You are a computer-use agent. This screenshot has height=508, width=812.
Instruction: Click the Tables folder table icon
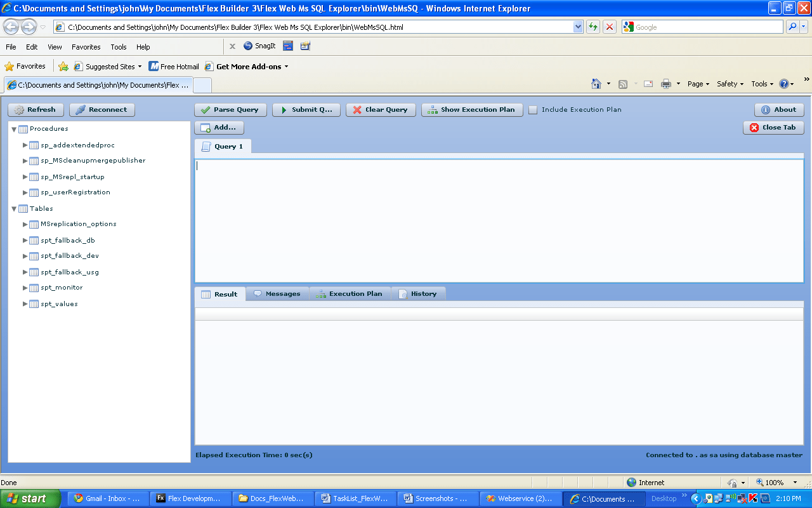pos(23,209)
